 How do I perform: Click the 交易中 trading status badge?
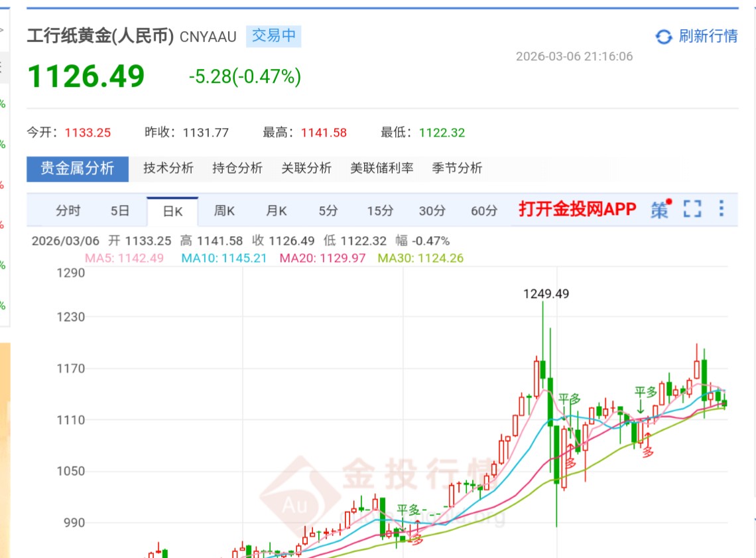(273, 36)
